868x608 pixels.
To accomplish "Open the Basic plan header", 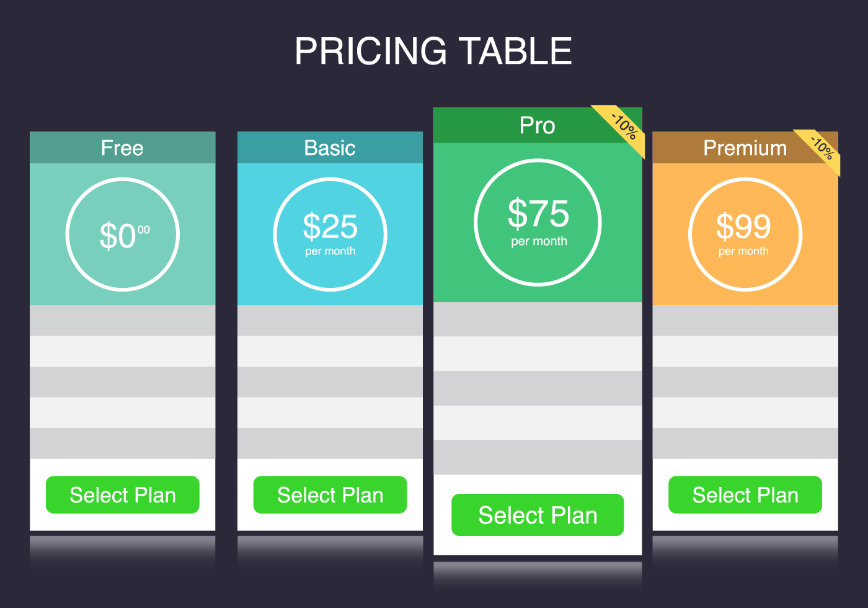I will [x=330, y=148].
